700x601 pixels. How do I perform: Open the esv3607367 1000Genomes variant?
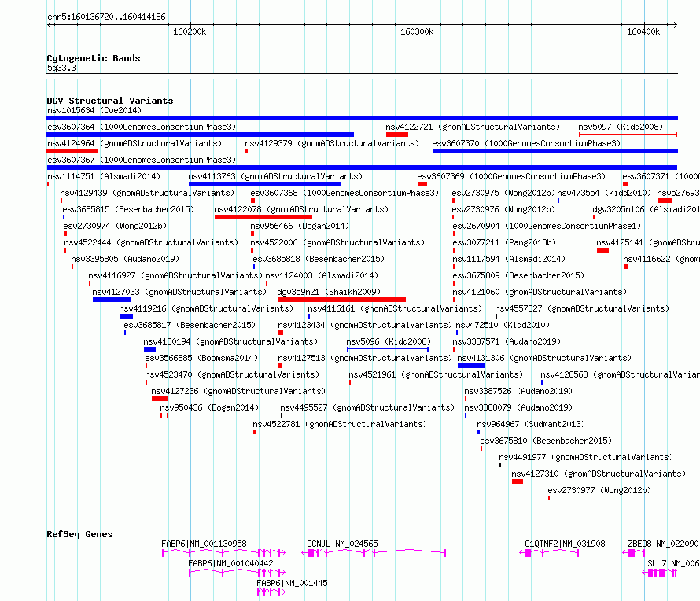(142, 160)
